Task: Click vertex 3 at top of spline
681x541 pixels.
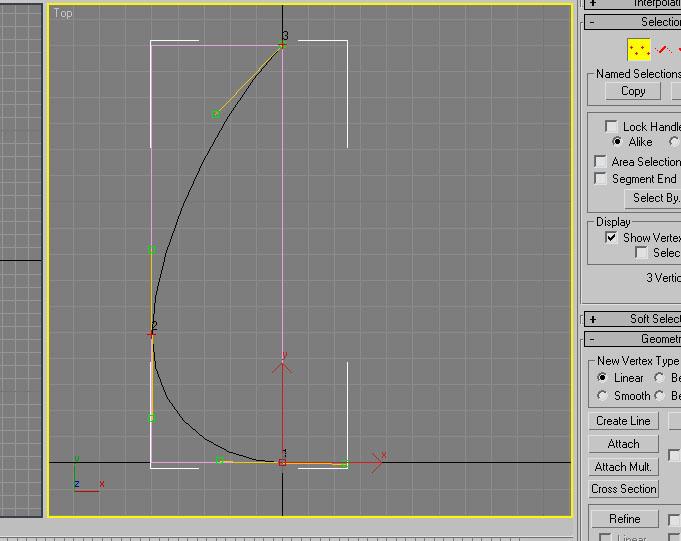Action: point(283,45)
